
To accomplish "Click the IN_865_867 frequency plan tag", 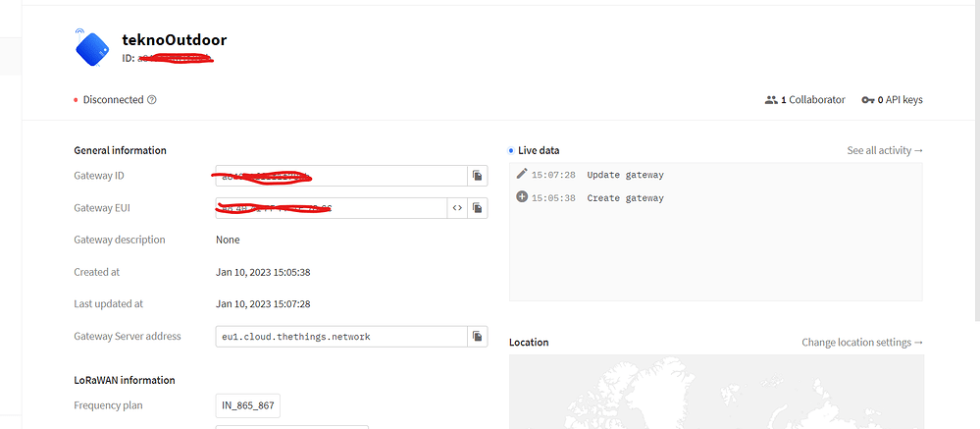I will pyautogui.click(x=248, y=405).
